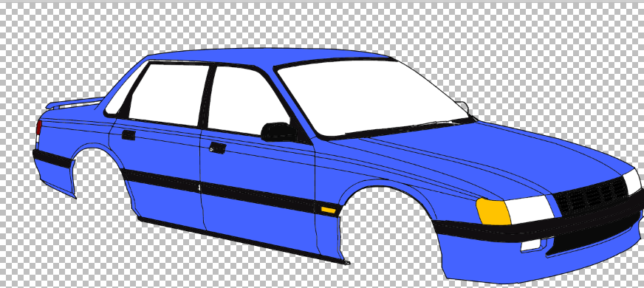Click the black front grille
Image resolution: width=644 pixels, height=288 pixels.
tap(592, 196)
